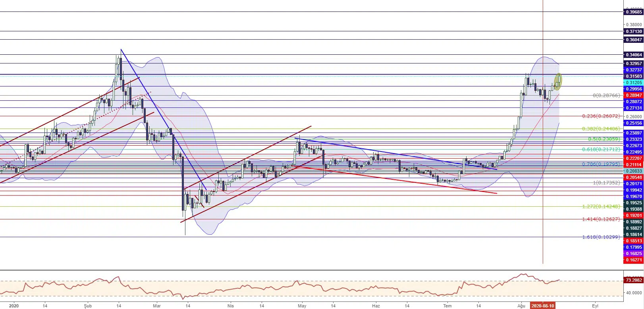Click the 73.2082 RSI value label
The image size is (644, 309).
634,280
